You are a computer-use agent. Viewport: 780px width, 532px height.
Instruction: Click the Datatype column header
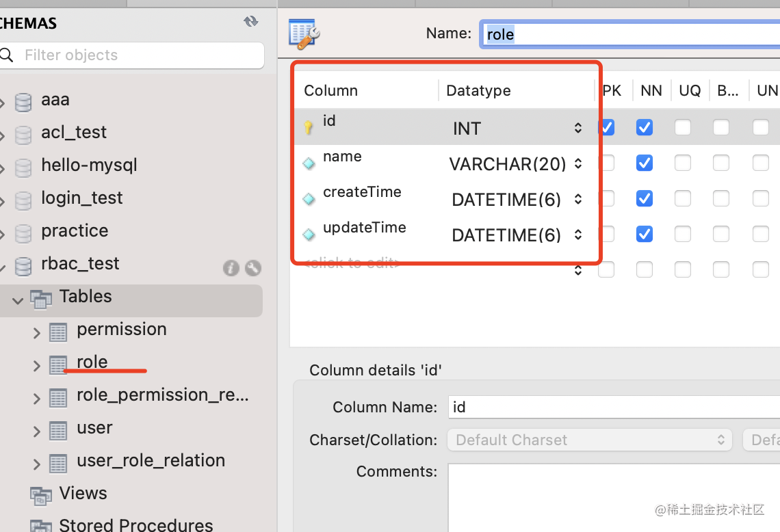click(x=478, y=90)
